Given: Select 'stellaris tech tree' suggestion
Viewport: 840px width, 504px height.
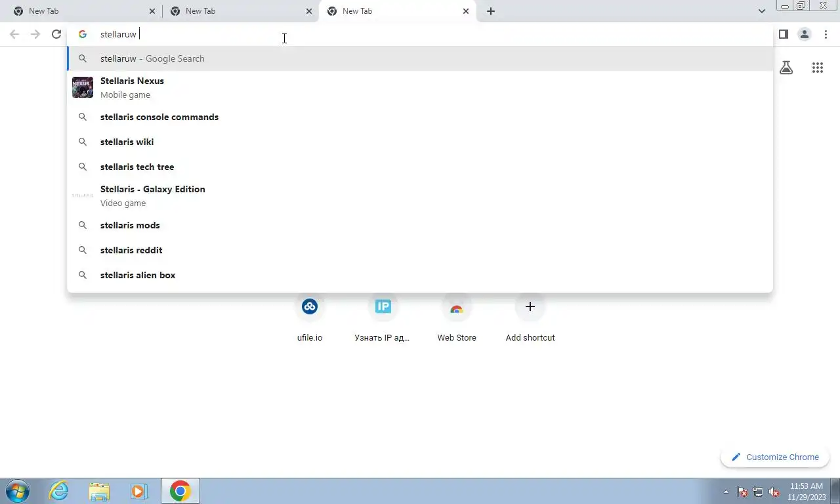Looking at the screenshot, I should pyautogui.click(x=420, y=167).
